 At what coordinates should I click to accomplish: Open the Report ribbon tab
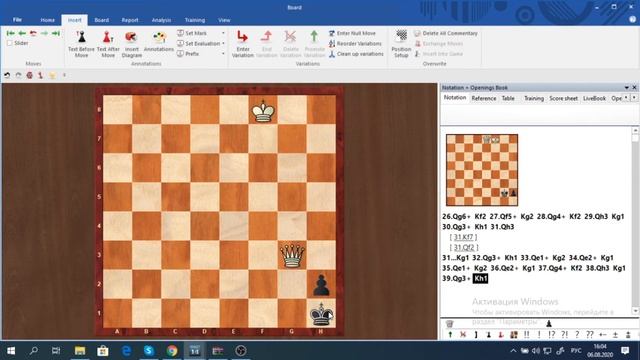tap(130, 20)
